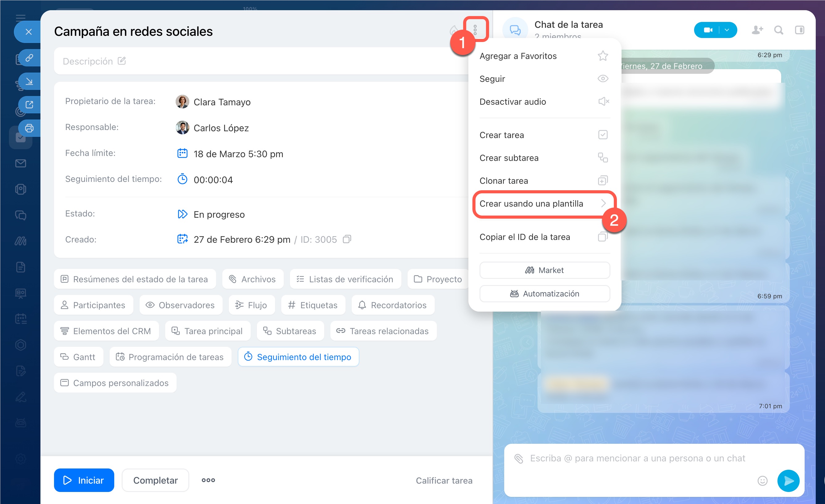Copy the task ID next to ID: 3005

click(x=347, y=239)
